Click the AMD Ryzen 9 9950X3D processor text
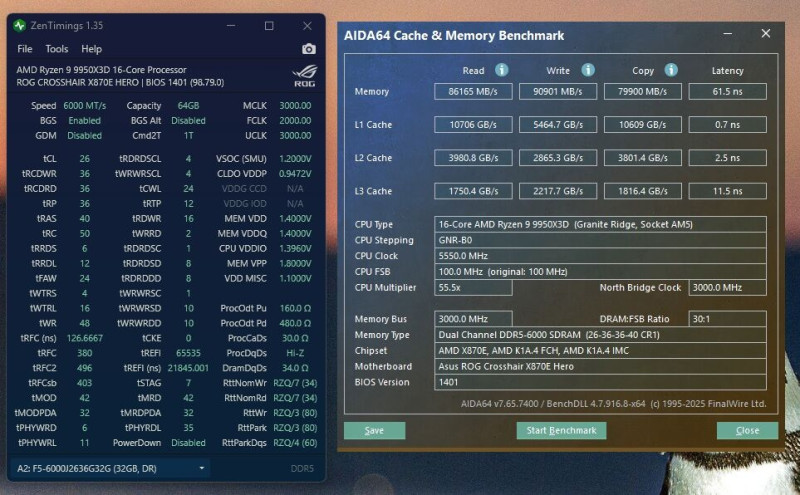Screen dimensions: 800x495 click(x=102, y=69)
